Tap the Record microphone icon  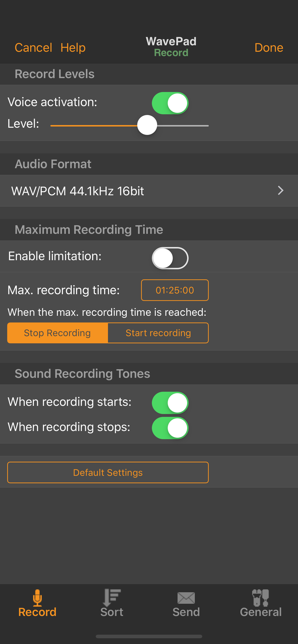[x=37, y=598]
